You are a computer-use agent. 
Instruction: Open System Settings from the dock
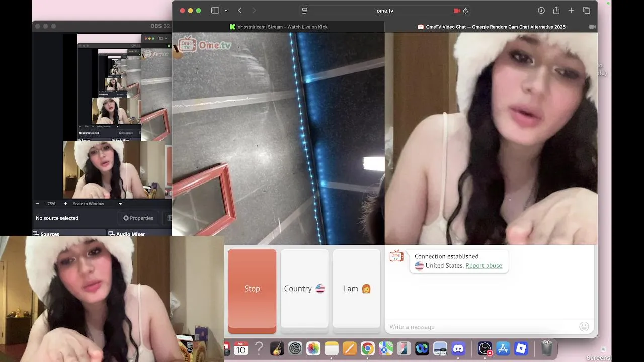pos(295,348)
